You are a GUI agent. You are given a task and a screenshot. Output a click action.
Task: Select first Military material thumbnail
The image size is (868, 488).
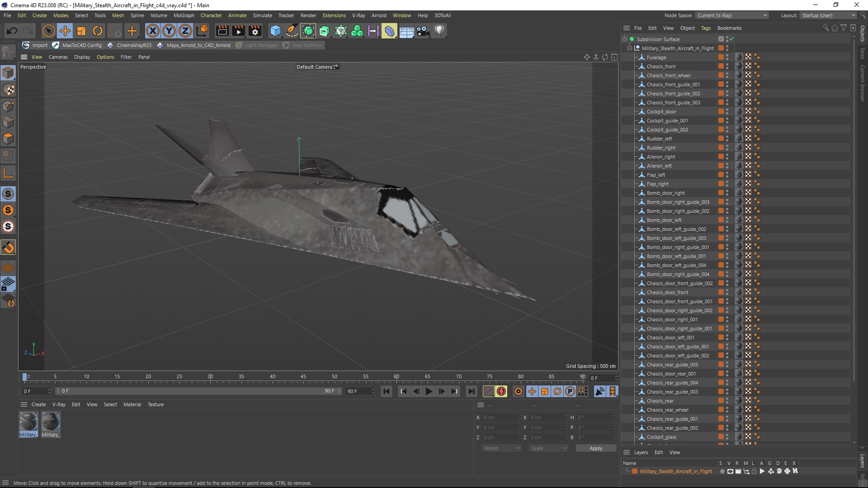pos(28,422)
